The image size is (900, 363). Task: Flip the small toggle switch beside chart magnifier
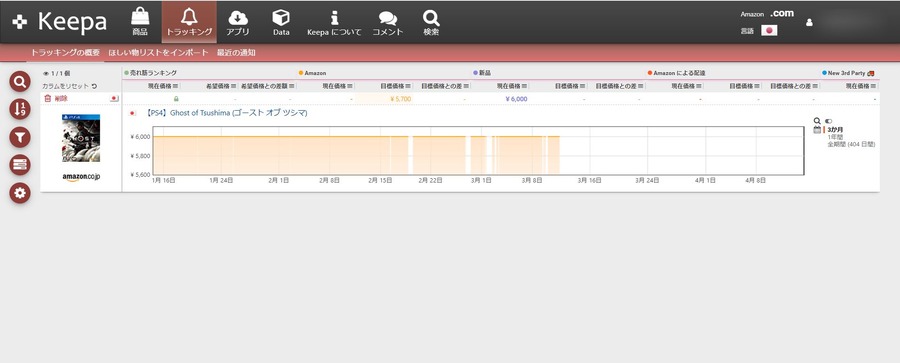pyautogui.click(x=828, y=121)
